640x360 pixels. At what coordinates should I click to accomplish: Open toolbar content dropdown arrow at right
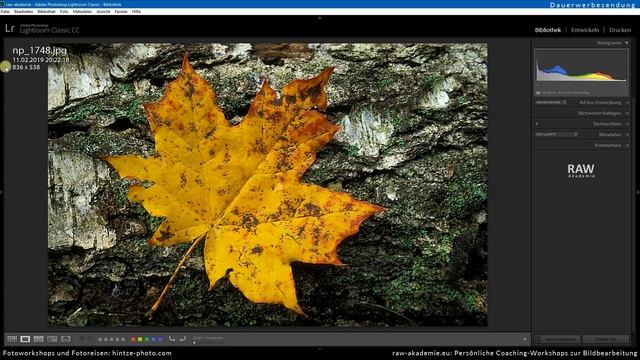tap(524, 339)
